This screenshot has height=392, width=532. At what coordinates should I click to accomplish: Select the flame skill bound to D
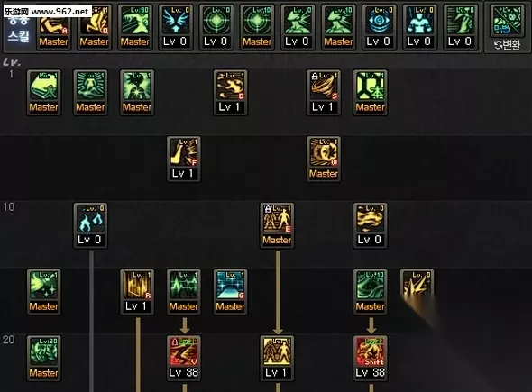coord(230,93)
